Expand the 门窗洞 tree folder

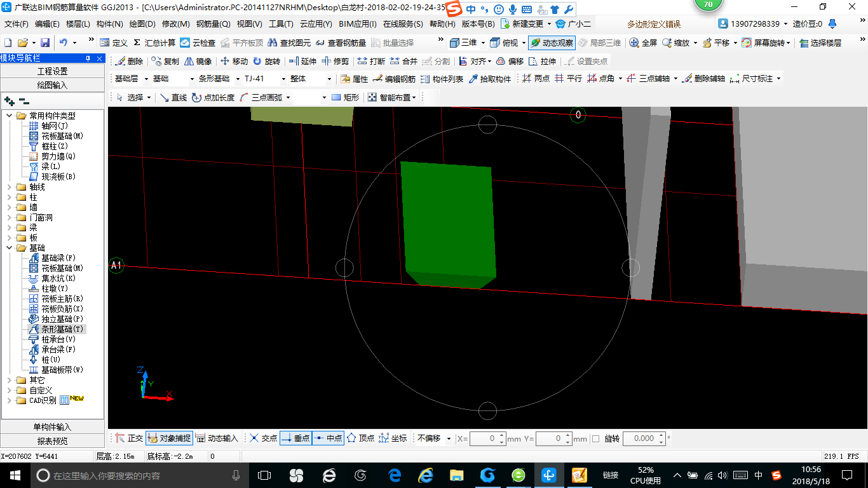(10, 217)
